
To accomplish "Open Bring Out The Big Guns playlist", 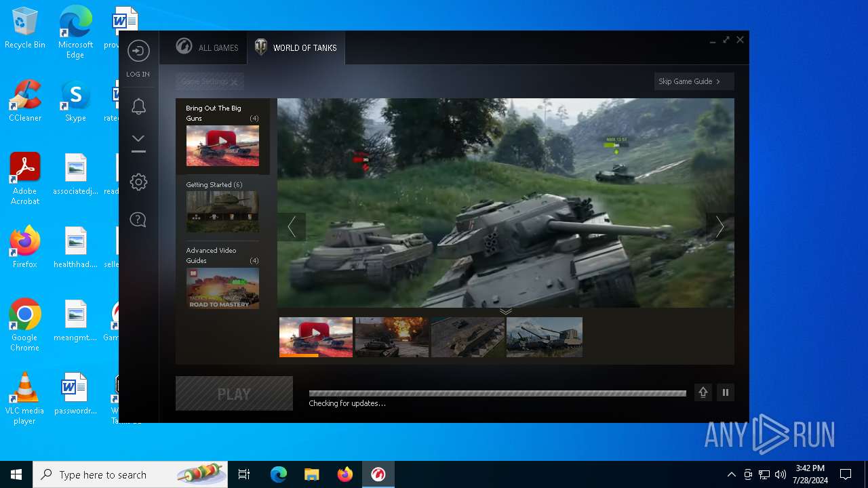I will pyautogui.click(x=222, y=136).
